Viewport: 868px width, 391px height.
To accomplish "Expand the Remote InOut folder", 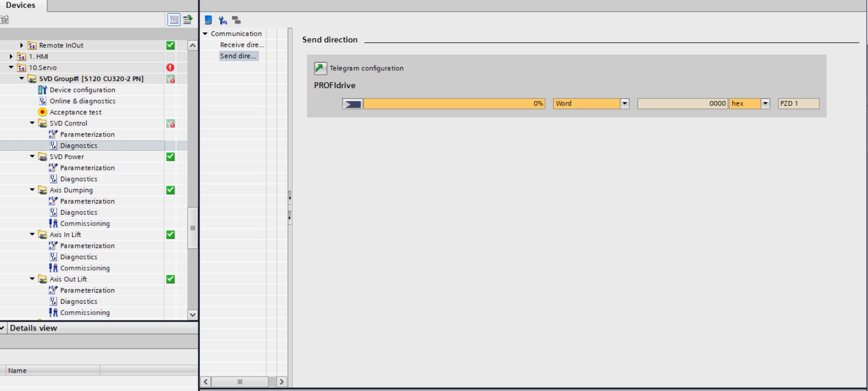I will [22, 45].
